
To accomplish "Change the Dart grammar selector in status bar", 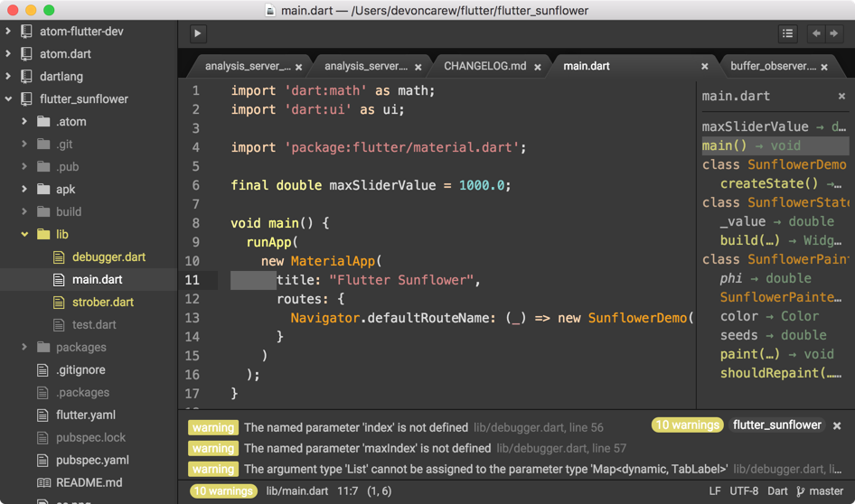I will [x=777, y=491].
